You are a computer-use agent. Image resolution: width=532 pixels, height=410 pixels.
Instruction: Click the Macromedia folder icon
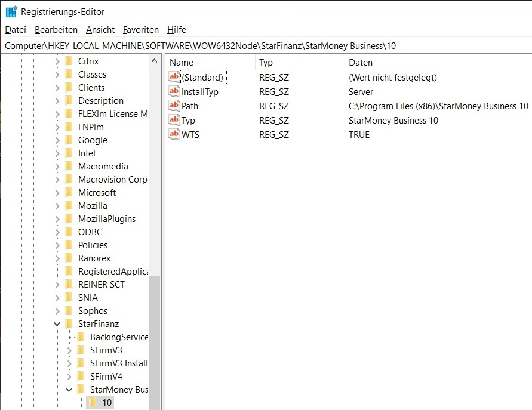(x=69, y=166)
